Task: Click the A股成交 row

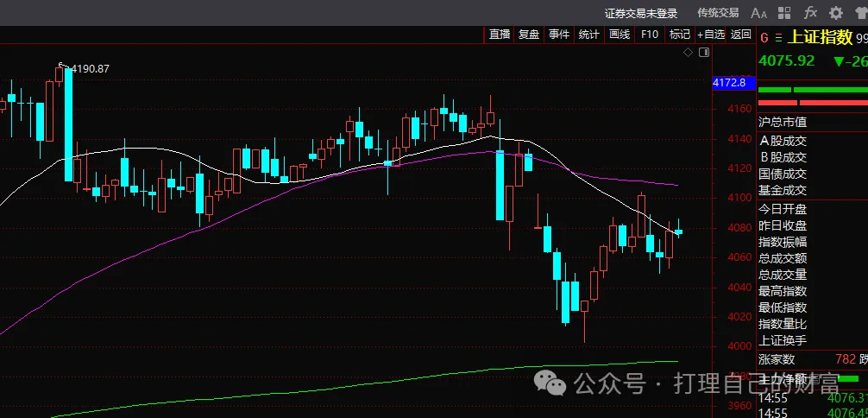Action: click(x=812, y=141)
